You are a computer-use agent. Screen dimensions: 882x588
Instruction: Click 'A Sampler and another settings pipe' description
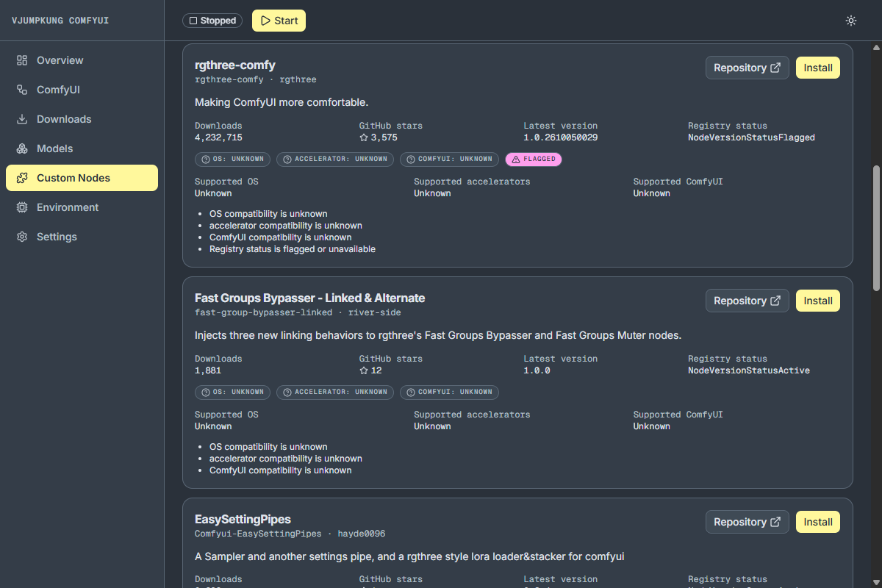[409, 556]
